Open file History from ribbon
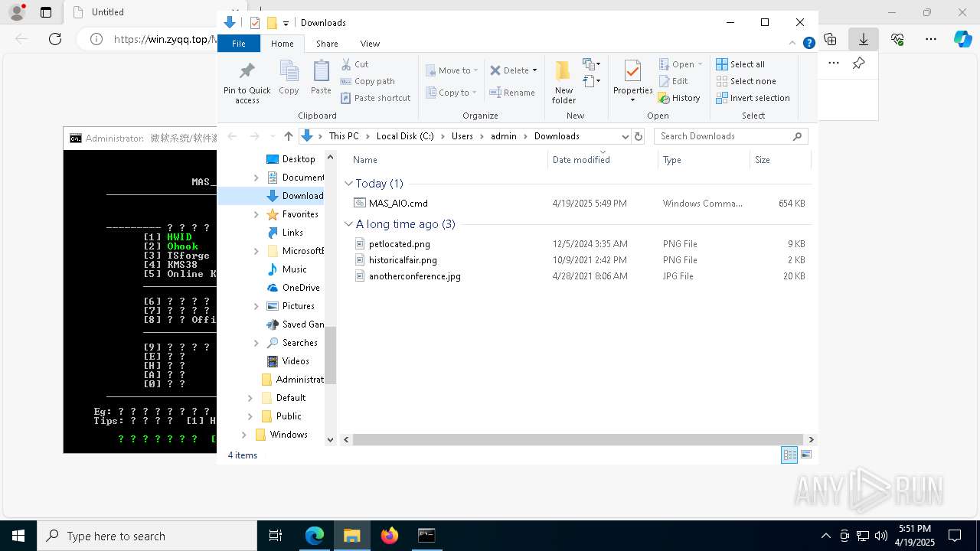 pos(679,98)
